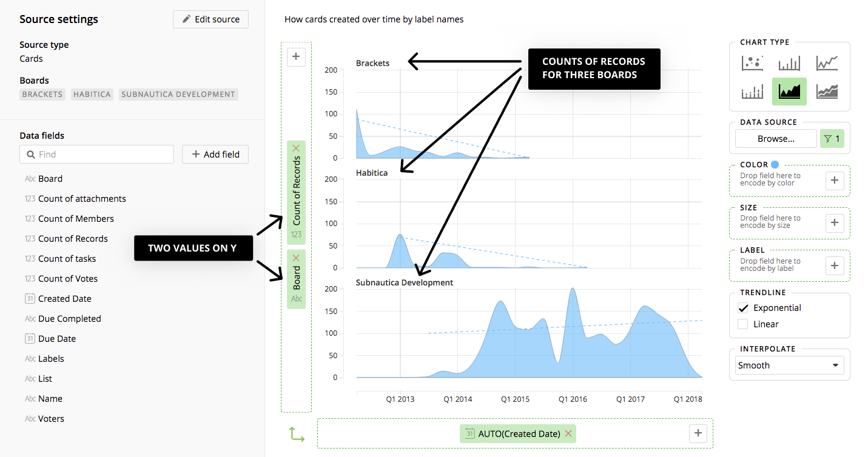Select the line chart type icon

827,62
